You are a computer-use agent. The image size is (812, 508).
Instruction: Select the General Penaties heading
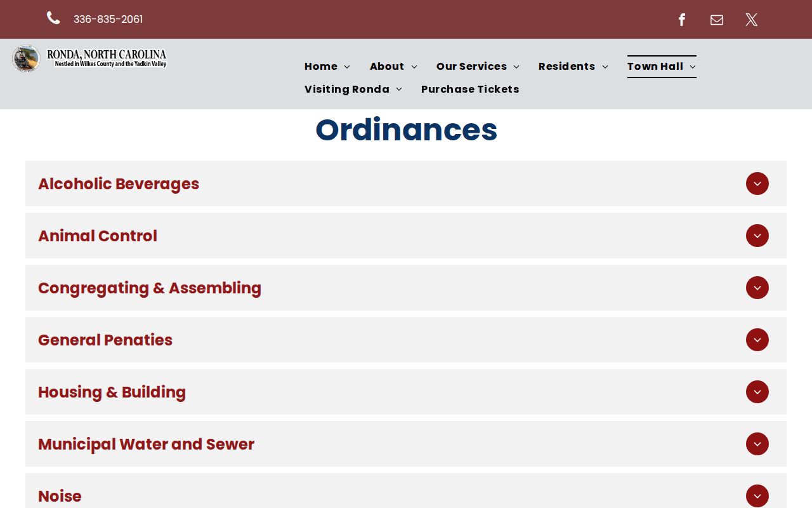coord(105,340)
